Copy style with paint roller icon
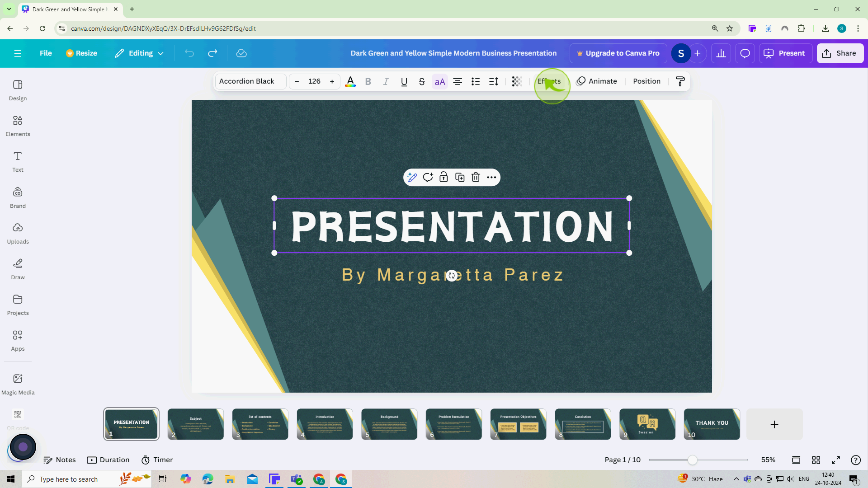The height and width of the screenshot is (488, 868). click(680, 81)
